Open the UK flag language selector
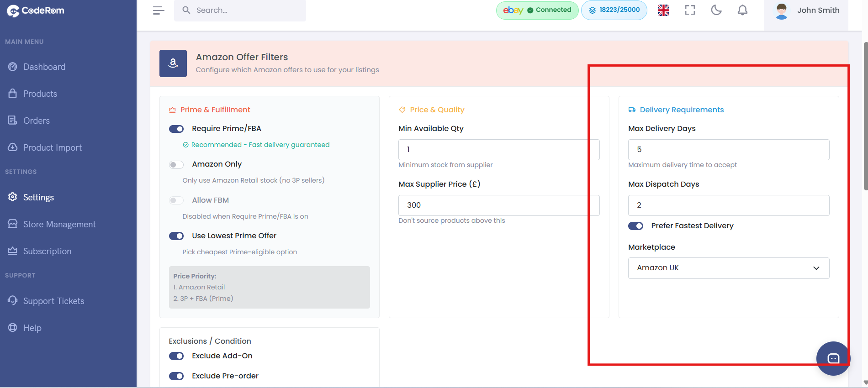 [663, 10]
